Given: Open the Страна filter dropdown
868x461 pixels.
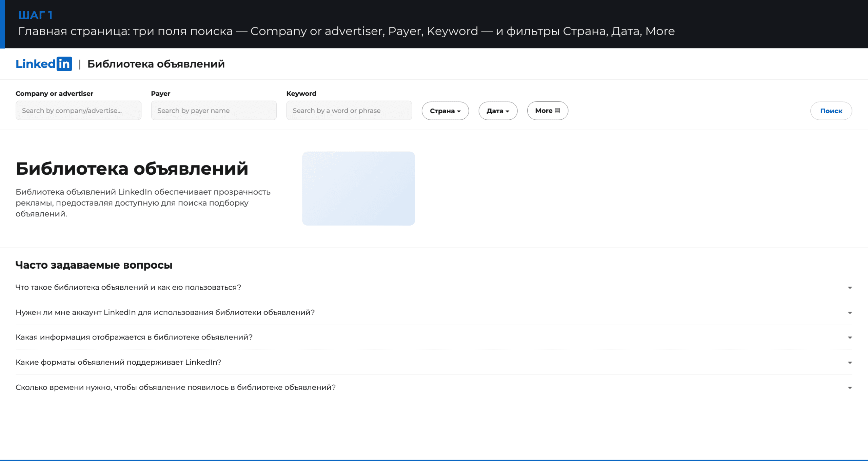Looking at the screenshot, I should (445, 111).
